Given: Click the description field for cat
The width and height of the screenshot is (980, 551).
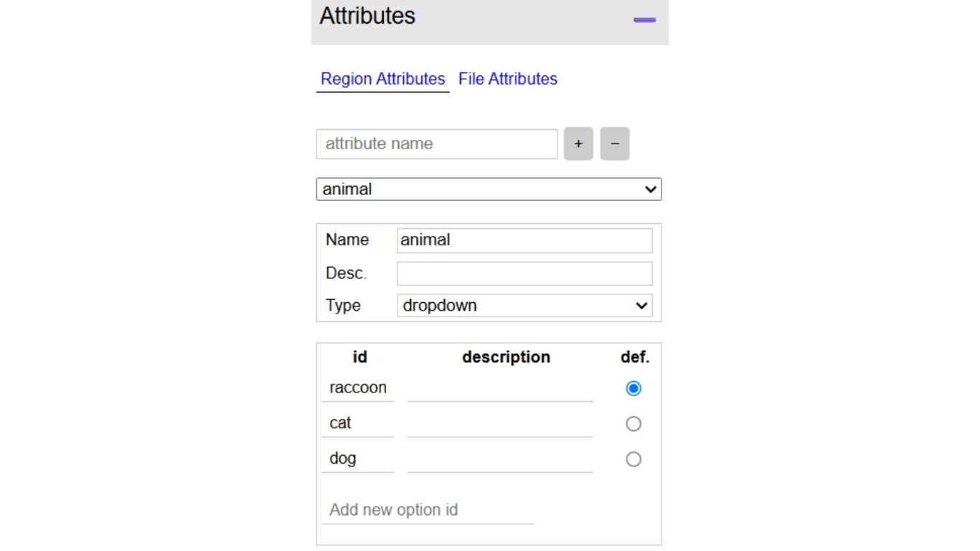Looking at the screenshot, I should pos(499,423).
